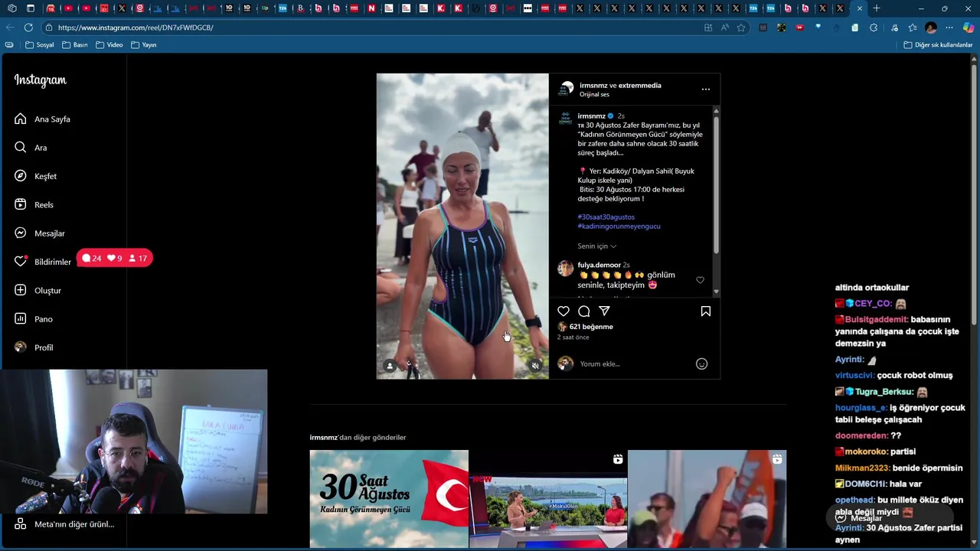The width and height of the screenshot is (980, 551).
Task: Open the TV studio reel thumbnail
Action: point(548,499)
